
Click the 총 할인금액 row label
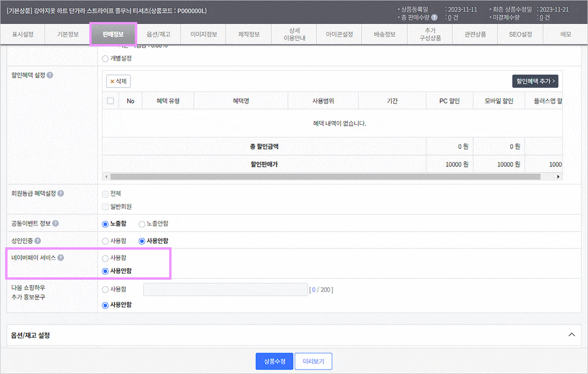click(264, 147)
